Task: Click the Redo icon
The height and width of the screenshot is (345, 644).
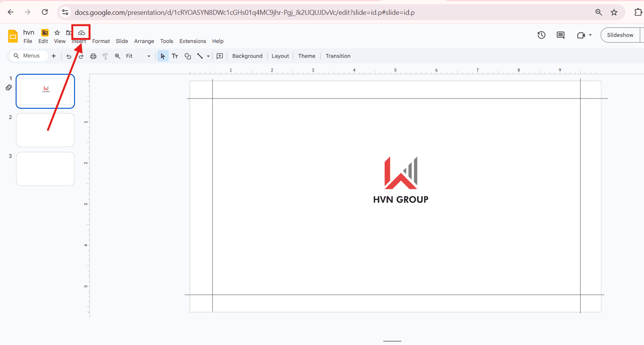Action: click(81, 56)
